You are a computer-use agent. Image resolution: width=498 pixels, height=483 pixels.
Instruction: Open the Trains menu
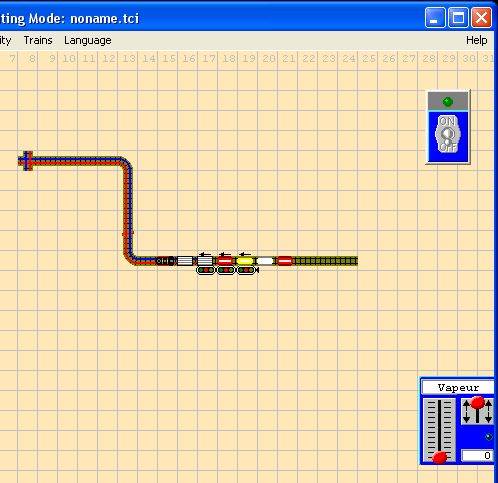pyautogui.click(x=38, y=40)
